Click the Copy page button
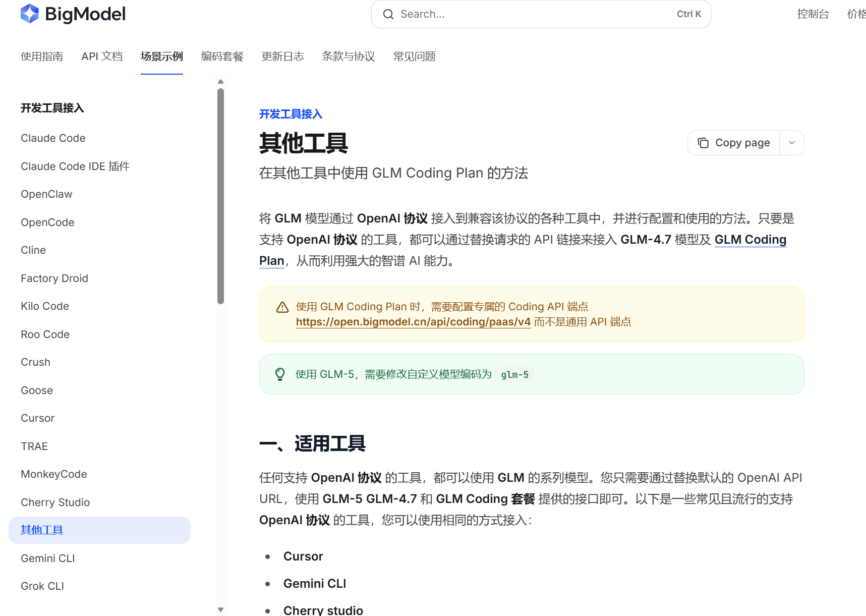This screenshot has height=616, width=866. (x=734, y=143)
